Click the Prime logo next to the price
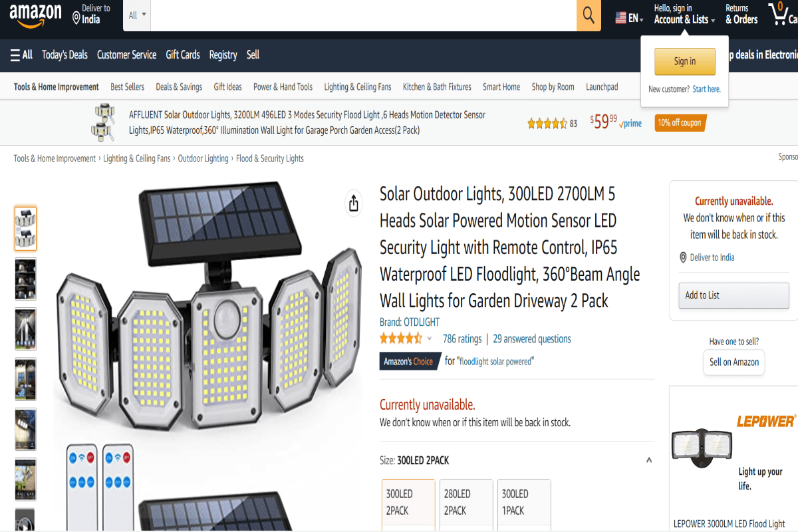 point(632,122)
